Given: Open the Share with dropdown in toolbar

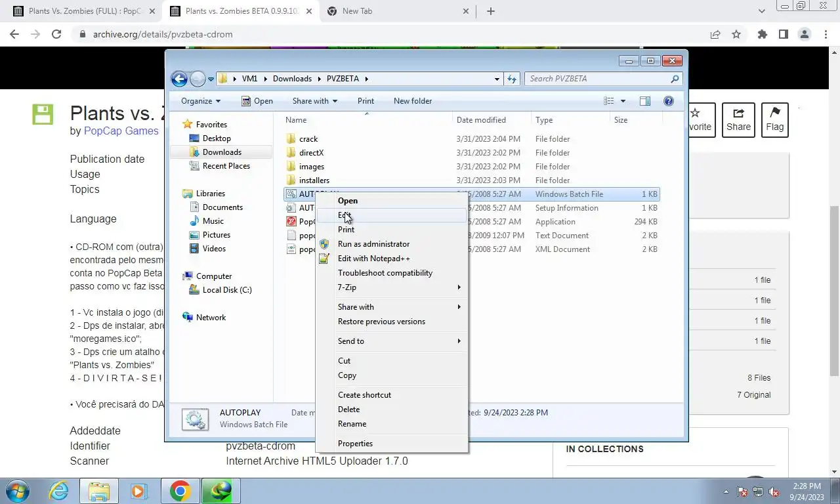Looking at the screenshot, I should click(314, 101).
